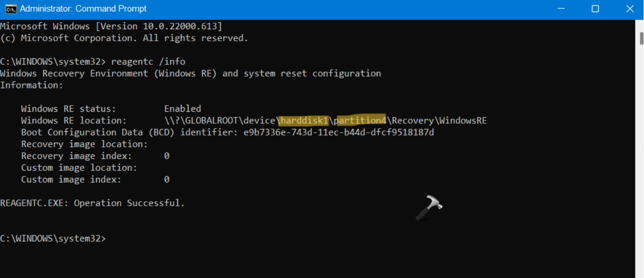Minimize the Command Prompt window
Viewport: 644px width, 278px height.
click(560, 9)
